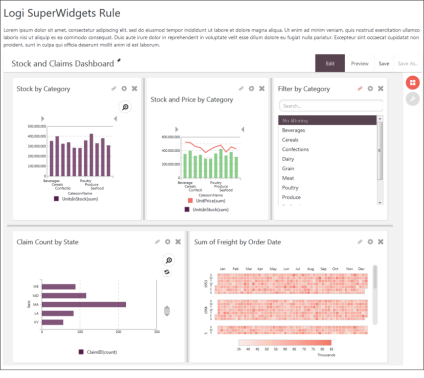The height and width of the screenshot is (378, 424).
Task: Switch to the Preview tab
Action: pyautogui.click(x=360, y=63)
